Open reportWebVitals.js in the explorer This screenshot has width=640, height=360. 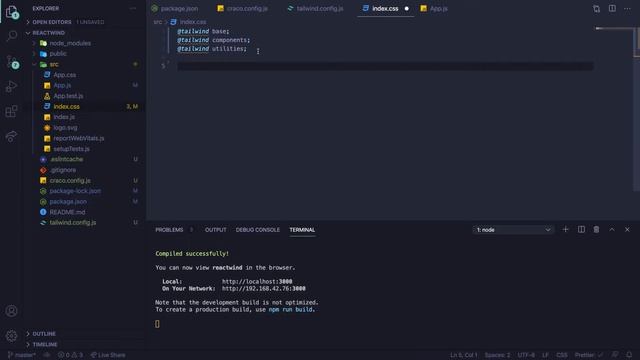pos(79,138)
